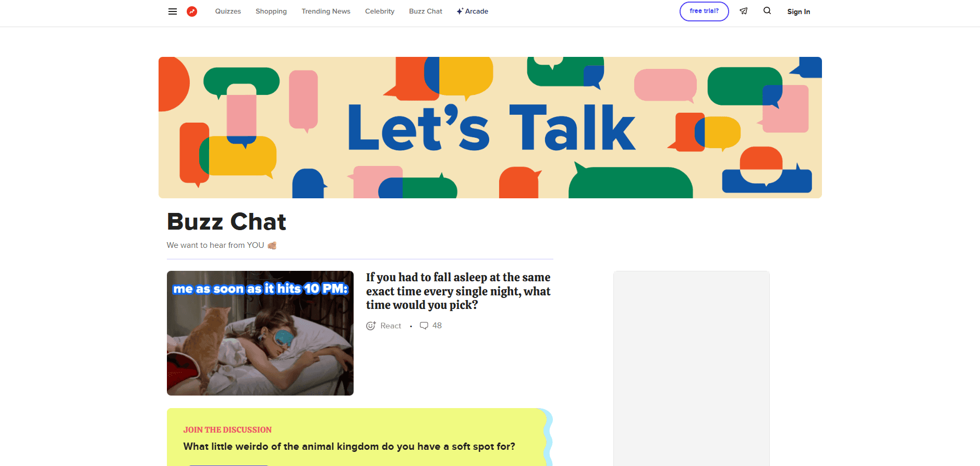Viewport: 980px width, 466px height.
Task: Click the React emoji icon
Action: point(371,326)
